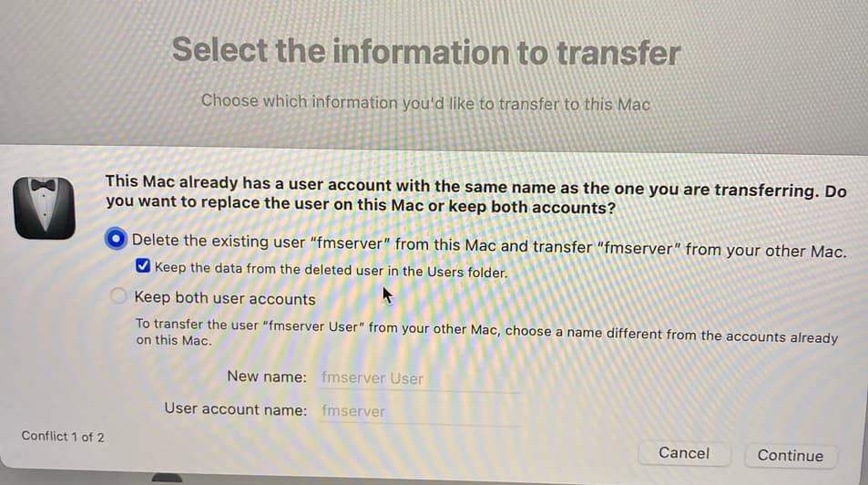Image resolution: width=868 pixels, height=485 pixels.
Task: Continue to the next conflict
Action: [790, 456]
